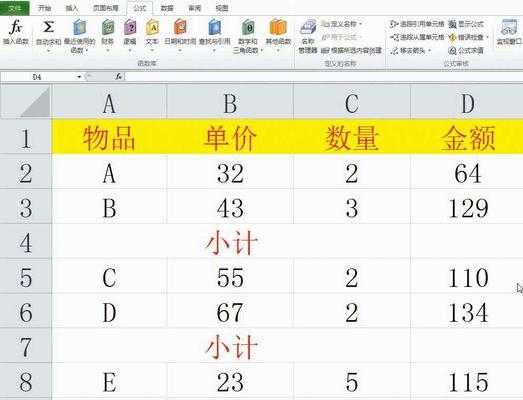Click 公式求值 button
This screenshot has height=400, width=523.
tap(466, 51)
